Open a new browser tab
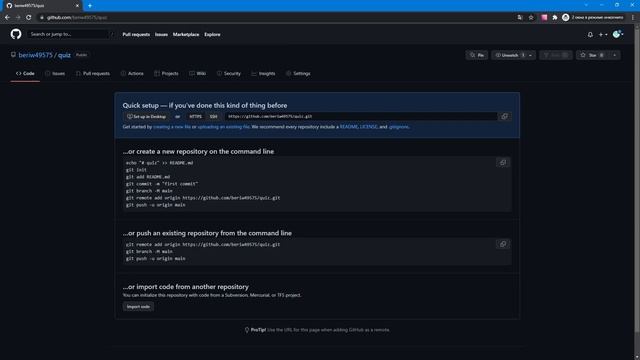The height and width of the screenshot is (360, 640). [90, 6]
